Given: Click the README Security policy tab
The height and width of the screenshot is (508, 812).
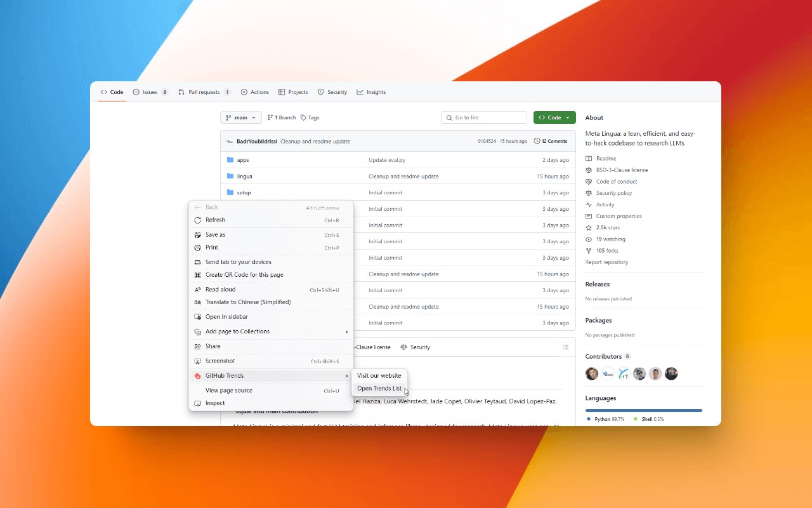Looking at the screenshot, I should [415, 347].
